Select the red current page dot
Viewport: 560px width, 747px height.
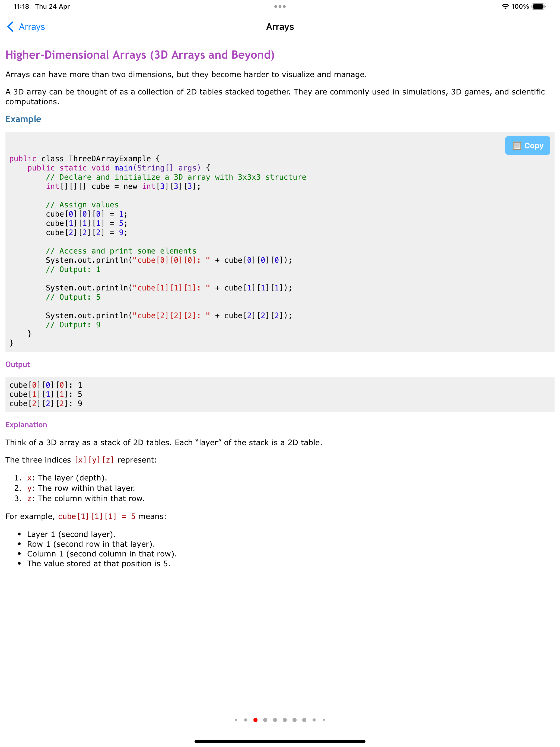[x=256, y=720]
